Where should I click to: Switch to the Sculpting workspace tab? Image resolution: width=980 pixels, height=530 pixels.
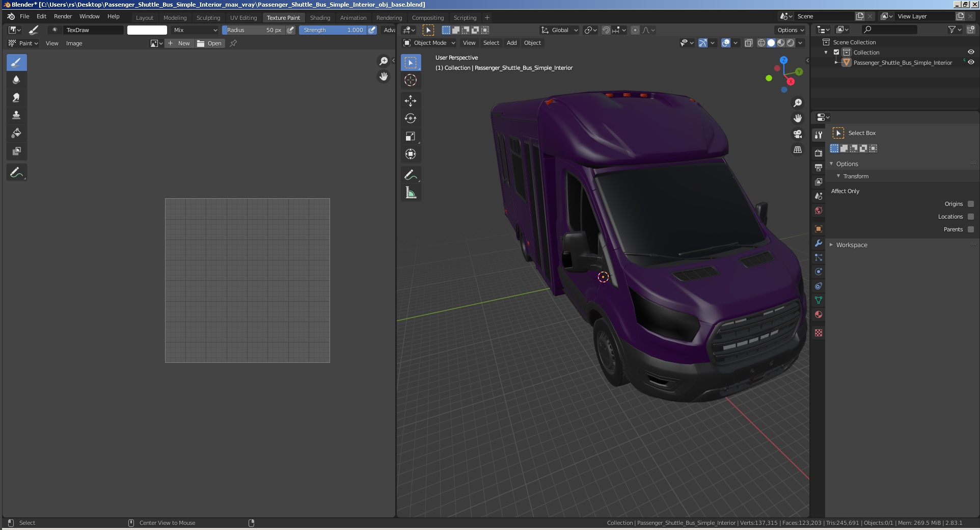(x=208, y=17)
